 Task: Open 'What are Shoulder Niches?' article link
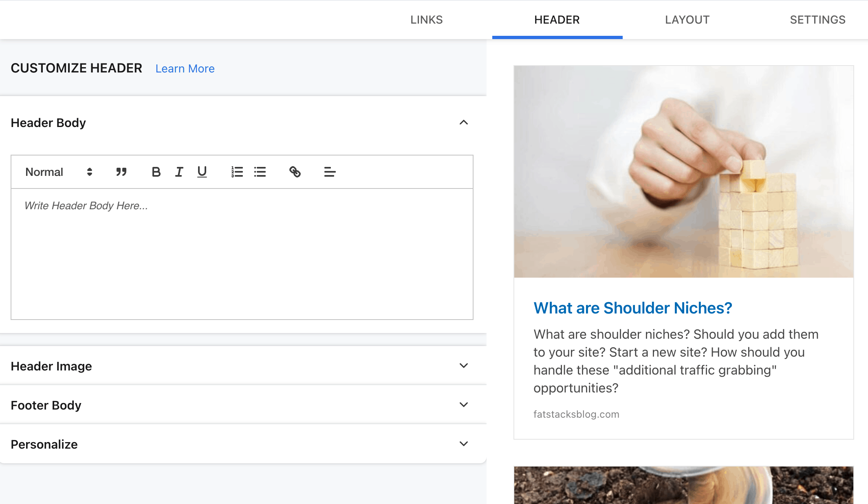(x=632, y=308)
